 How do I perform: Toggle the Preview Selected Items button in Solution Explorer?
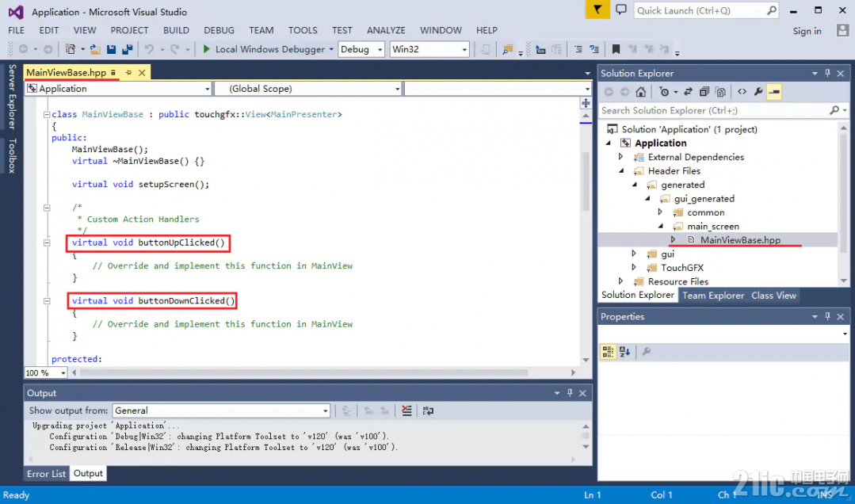773,92
